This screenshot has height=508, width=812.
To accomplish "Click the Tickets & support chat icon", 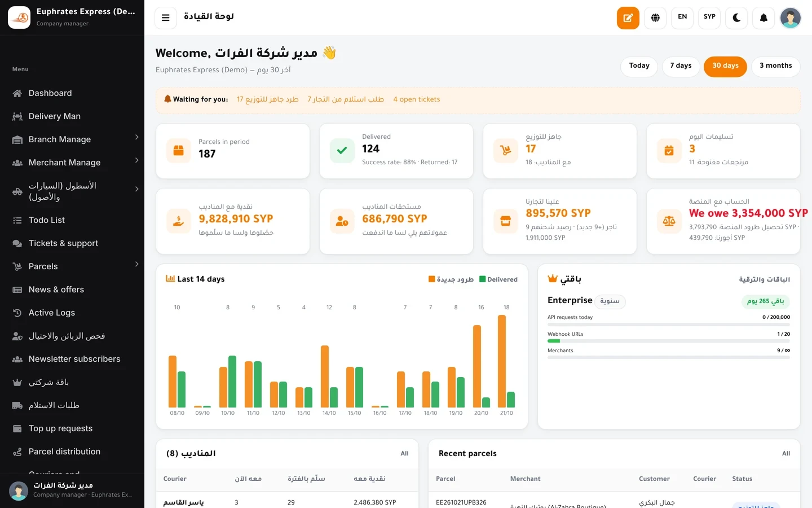I will click(x=17, y=243).
